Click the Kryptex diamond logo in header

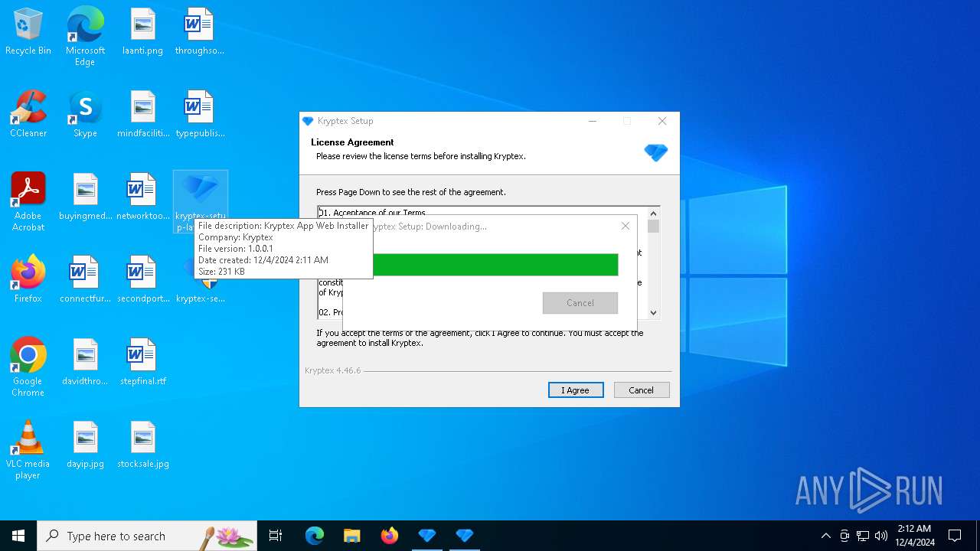[656, 152]
